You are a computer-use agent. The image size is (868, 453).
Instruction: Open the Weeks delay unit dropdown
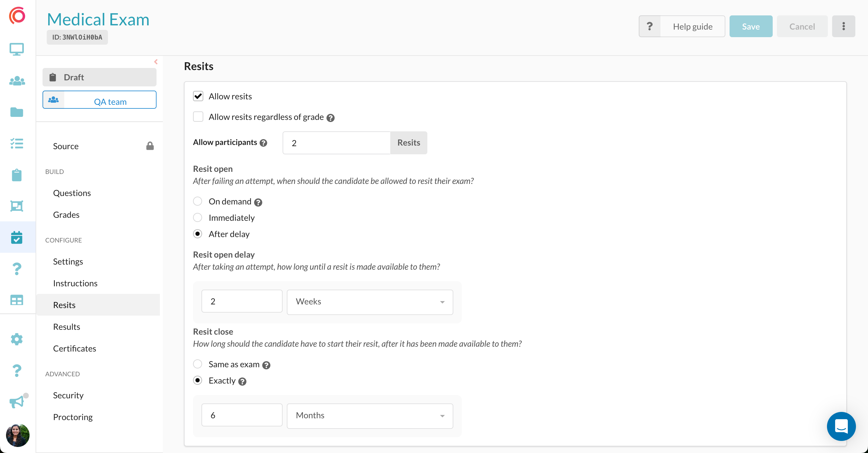click(370, 302)
